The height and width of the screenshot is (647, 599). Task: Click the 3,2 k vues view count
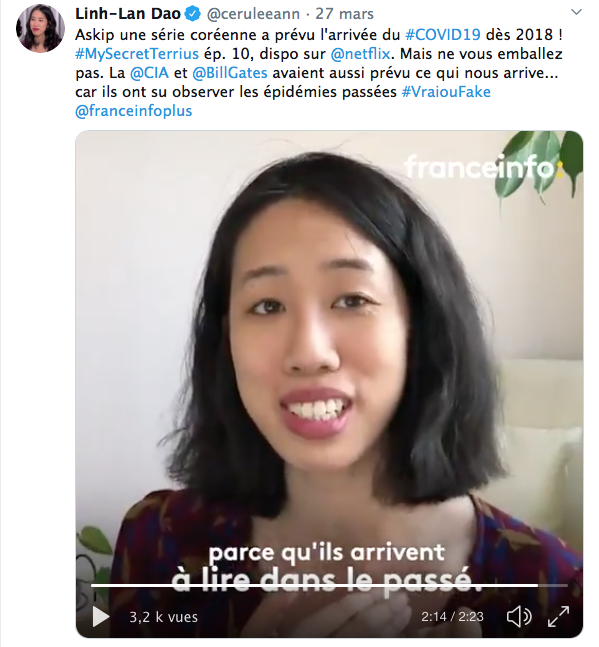coord(164,617)
